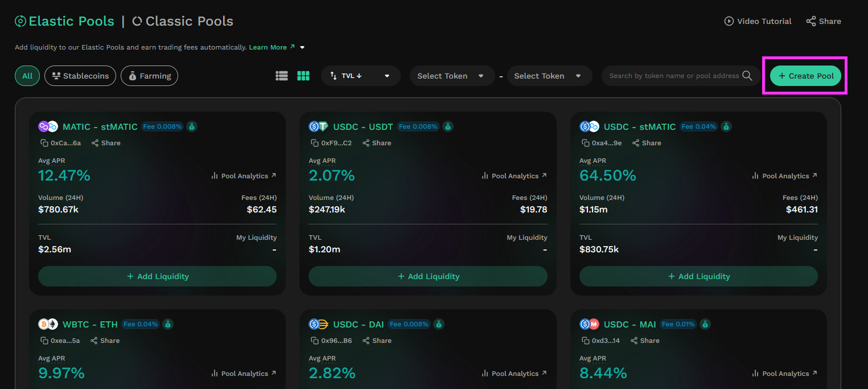The height and width of the screenshot is (389, 868).
Task: Click farming money bag icon on WBTC - ETH
Action: 167,324
